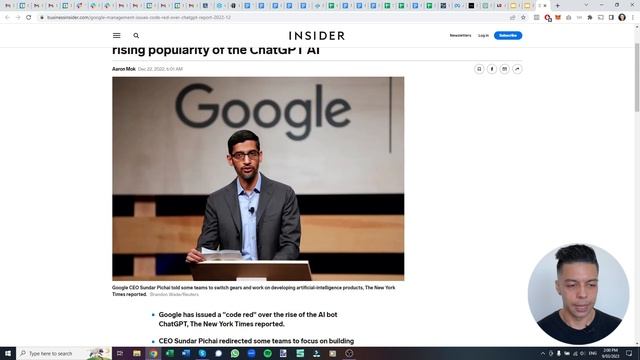Switch to the black-icon tab
640x360 pixels.
click(471, 6)
